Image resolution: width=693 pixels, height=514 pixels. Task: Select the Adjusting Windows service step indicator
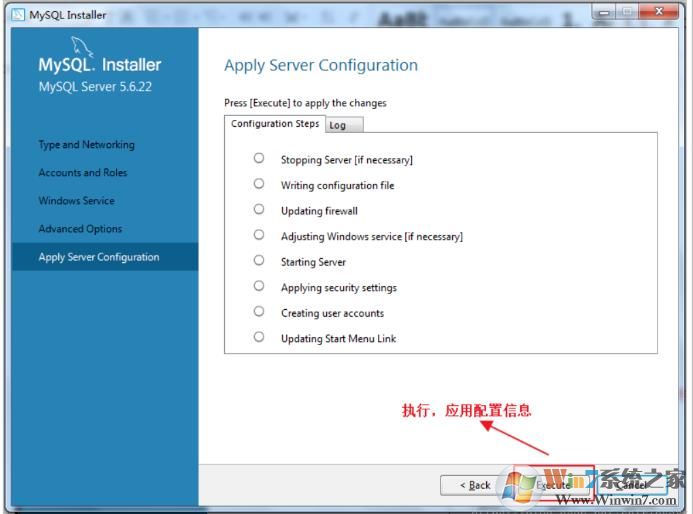[259, 235]
